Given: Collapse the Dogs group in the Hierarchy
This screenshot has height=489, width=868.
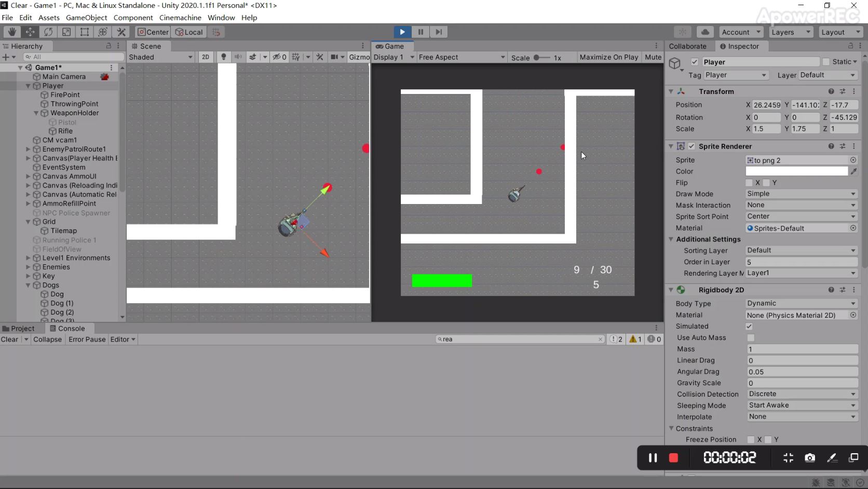Looking at the screenshot, I should click(x=28, y=285).
